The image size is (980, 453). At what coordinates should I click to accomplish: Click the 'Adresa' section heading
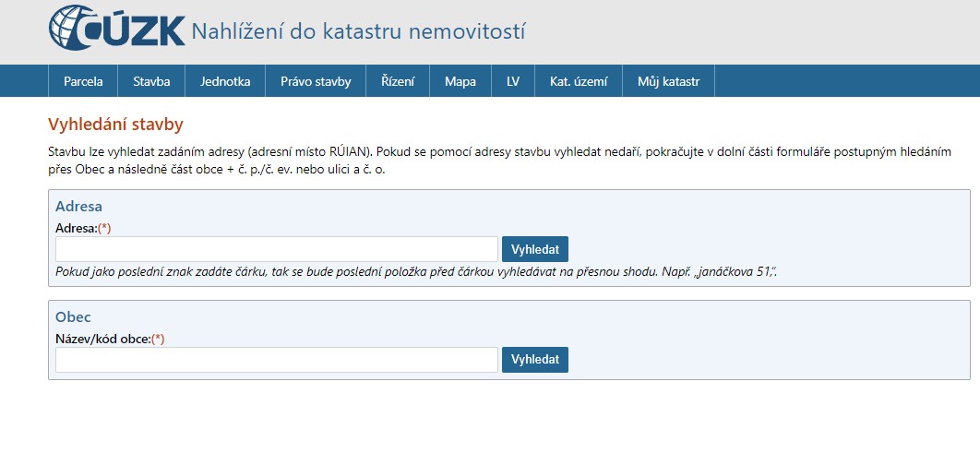(78, 207)
